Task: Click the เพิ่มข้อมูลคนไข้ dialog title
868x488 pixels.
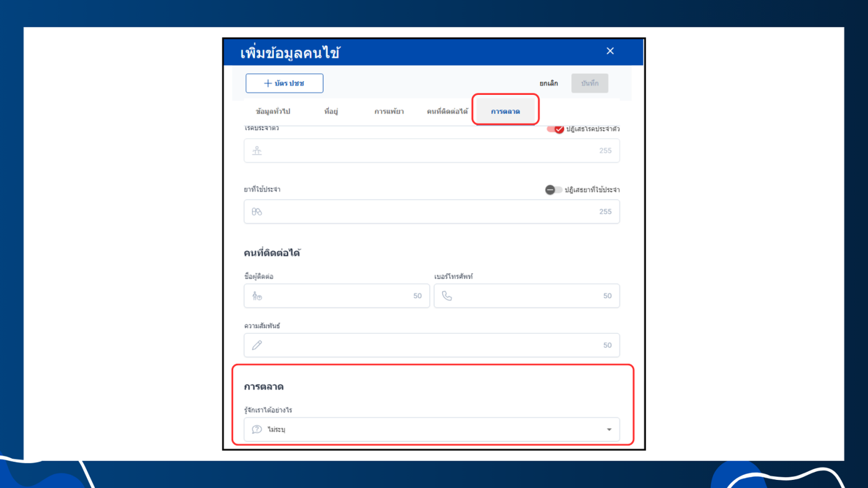Action: click(290, 53)
